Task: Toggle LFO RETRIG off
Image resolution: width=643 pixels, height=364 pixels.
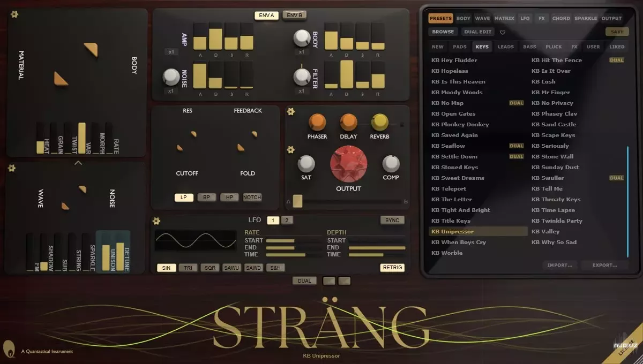Action: (x=392, y=268)
